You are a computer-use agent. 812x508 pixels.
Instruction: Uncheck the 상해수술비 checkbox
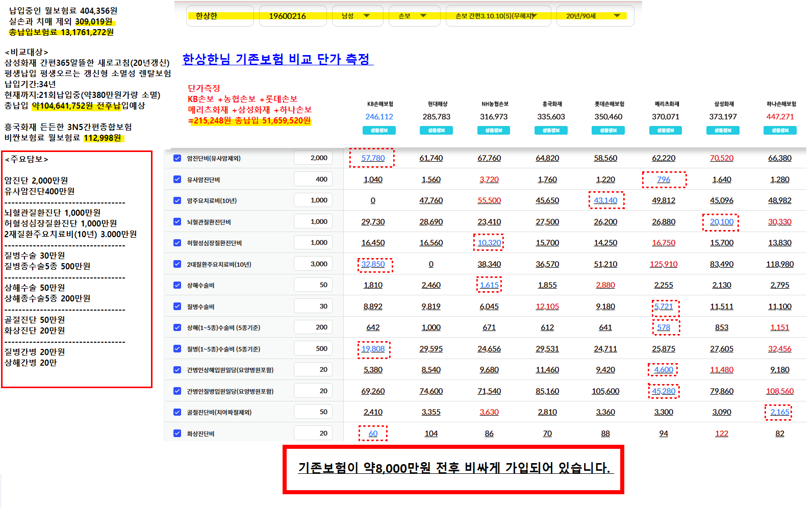[177, 285]
